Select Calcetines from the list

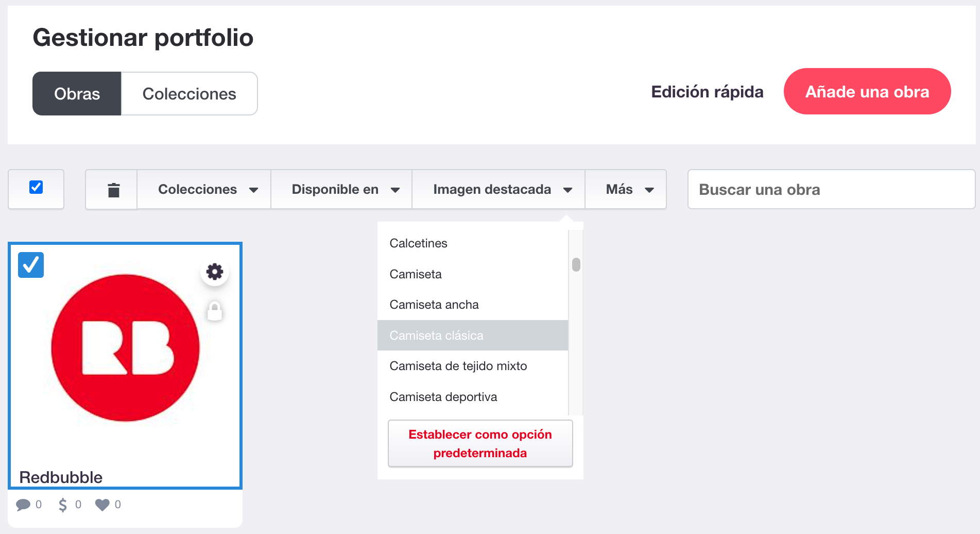pyautogui.click(x=473, y=243)
